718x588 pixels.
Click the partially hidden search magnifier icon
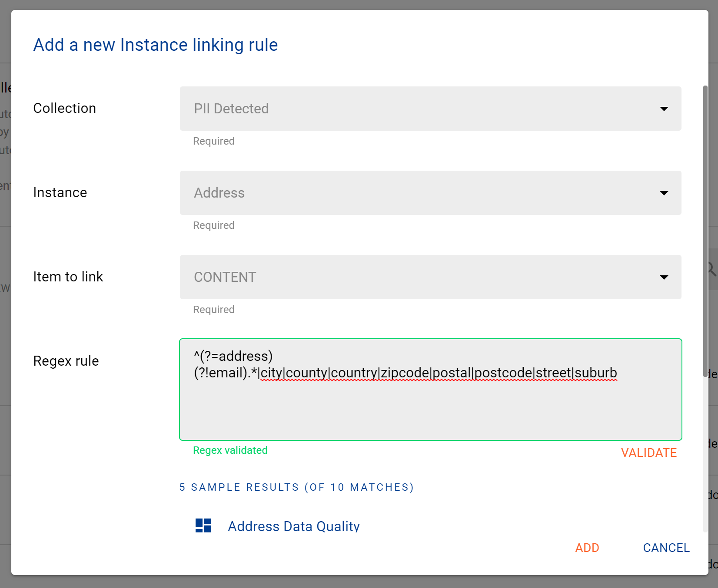[712, 269]
